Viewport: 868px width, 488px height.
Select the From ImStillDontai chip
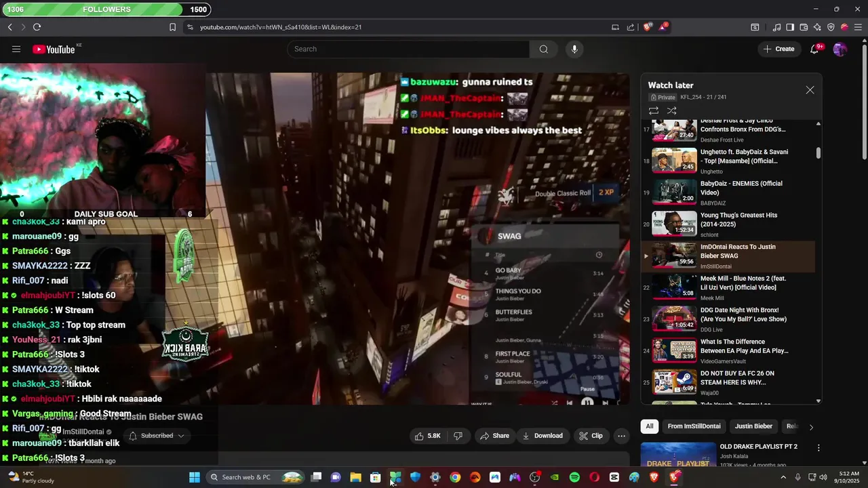coord(694,426)
